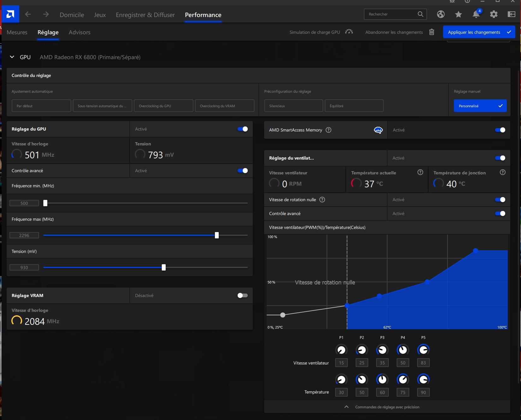Open the Jeux menu tab
Viewport: 521px width, 420px height.
[x=100, y=15]
